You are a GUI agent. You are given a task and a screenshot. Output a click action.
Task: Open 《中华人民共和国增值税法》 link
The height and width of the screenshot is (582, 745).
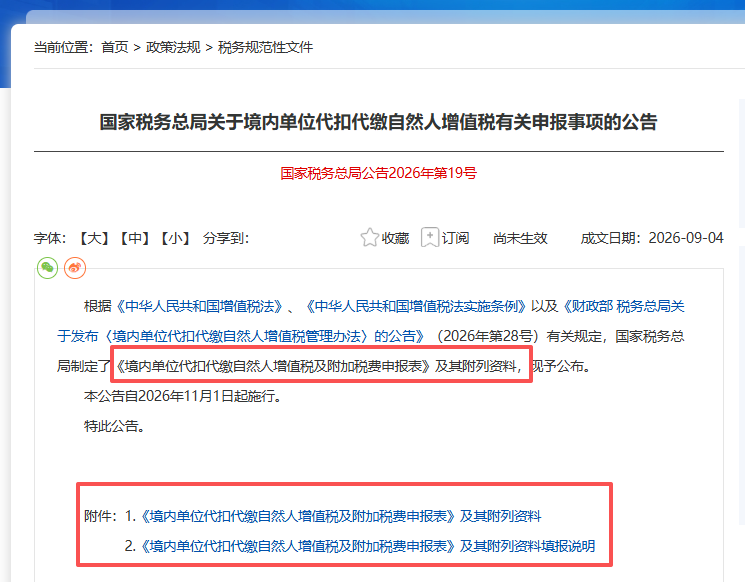click(200, 306)
